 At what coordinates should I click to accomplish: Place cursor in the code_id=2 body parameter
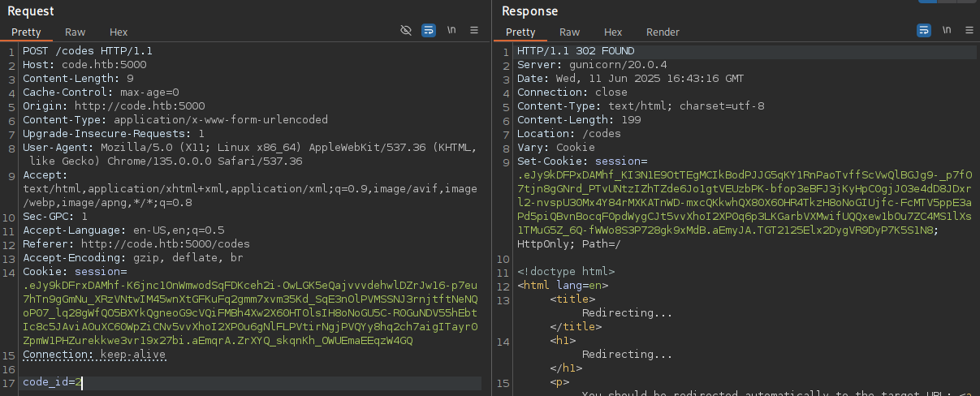(x=52, y=383)
